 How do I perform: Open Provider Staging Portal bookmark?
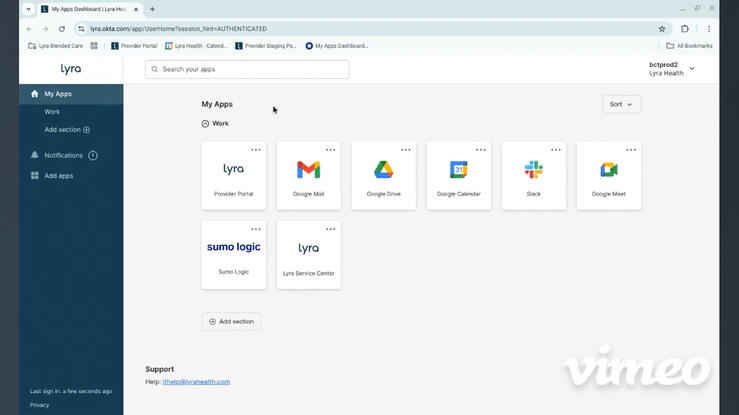(x=266, y=46)
